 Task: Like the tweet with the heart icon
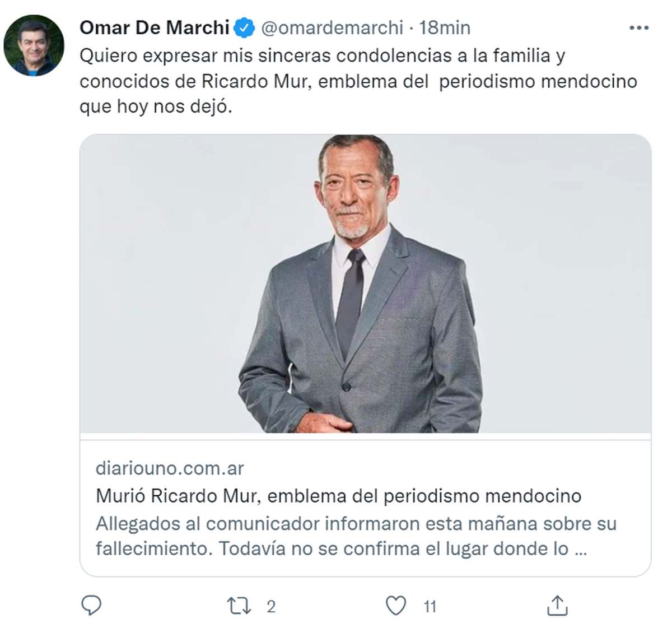tap(396, 606)
